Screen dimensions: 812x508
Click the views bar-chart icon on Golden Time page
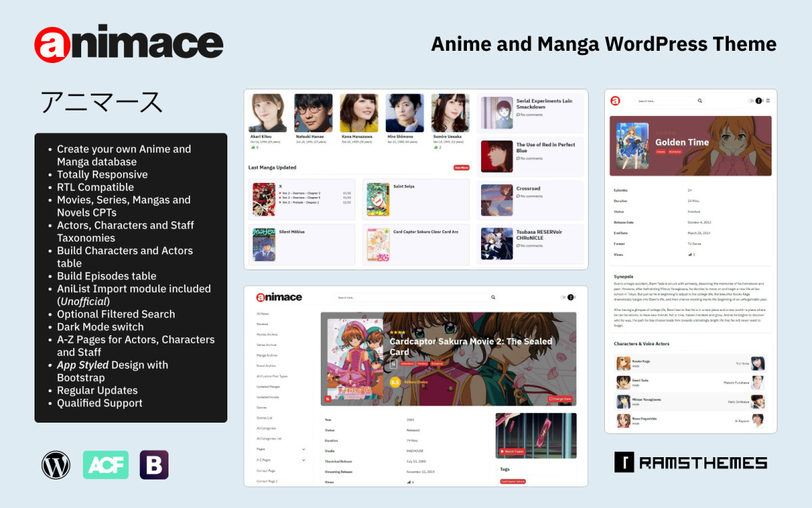click(690, 255)
